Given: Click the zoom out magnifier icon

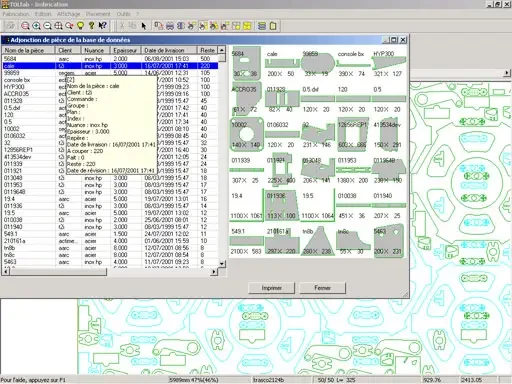Looking at the screenshot, I should (x=48, y=26).
